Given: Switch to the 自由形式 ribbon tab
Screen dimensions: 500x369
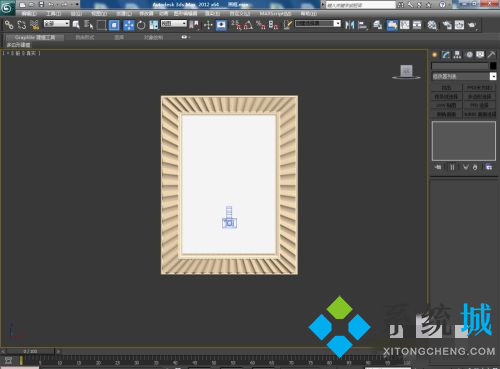Looking at the screenshot, I should click(85, 37).
